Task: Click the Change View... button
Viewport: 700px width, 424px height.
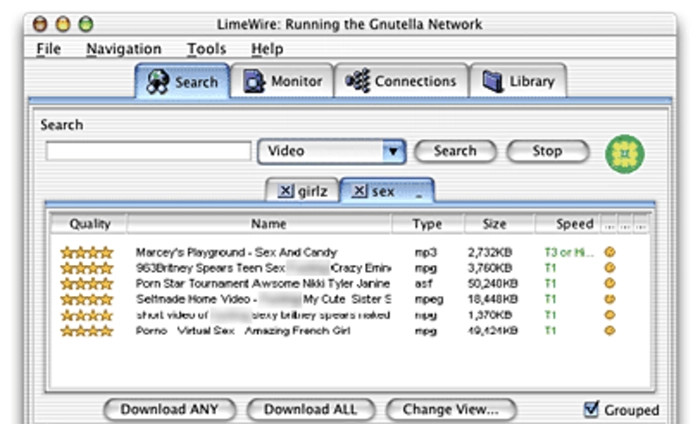Action: 451,409
